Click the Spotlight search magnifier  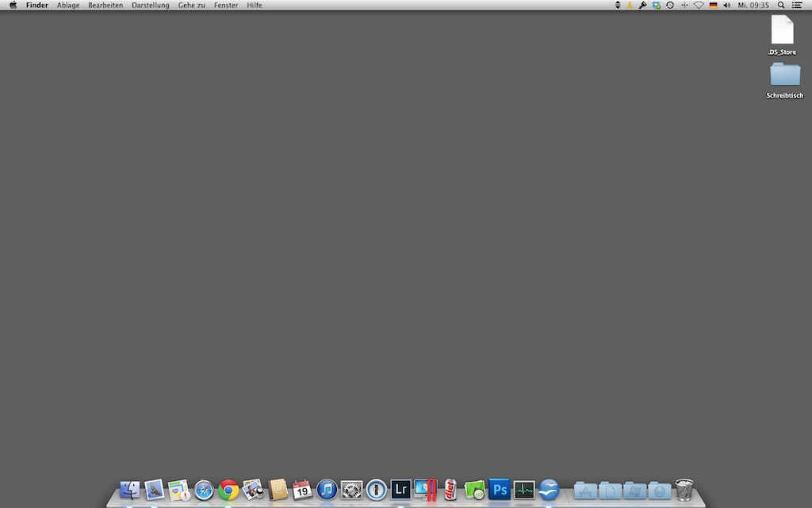(781, 5)
